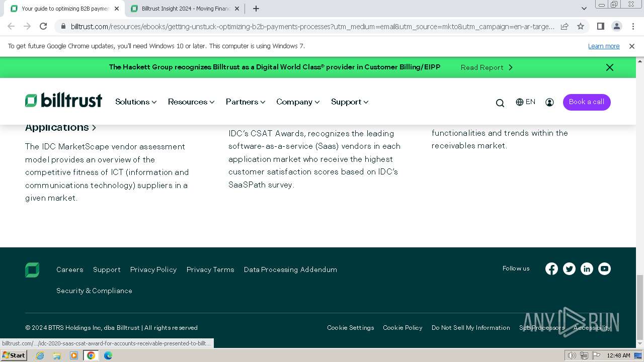Select Chrome taskbar icon
The width and height of the screenshot is (644, 362).
point(91,355)
